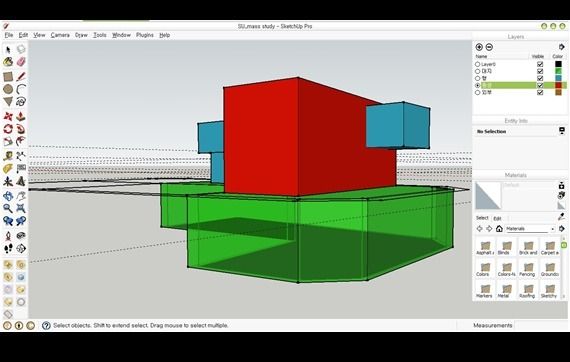The height and width of the screenshot is (362, 570).
Task: Select the Circle drawing tool
Action: coord(8,89)
